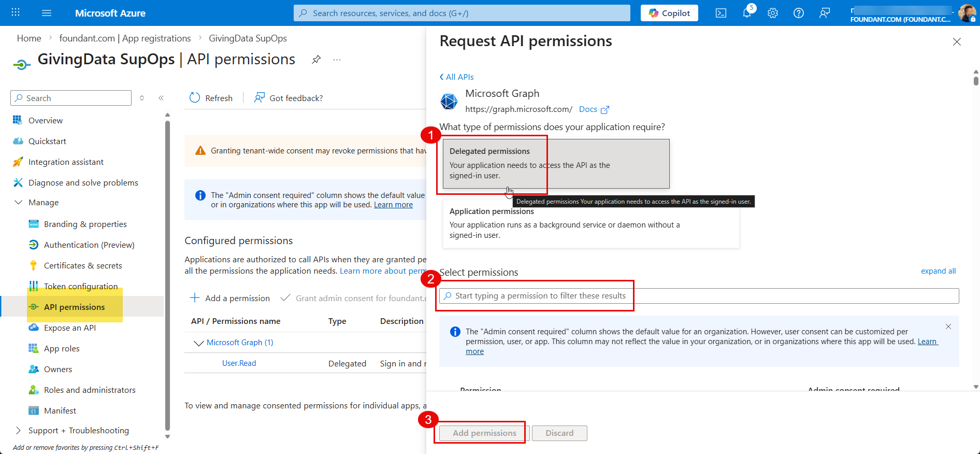Go to GivingData SupOps breadcrumb
This screenshot has width=980, height=454.
[248, 38]
